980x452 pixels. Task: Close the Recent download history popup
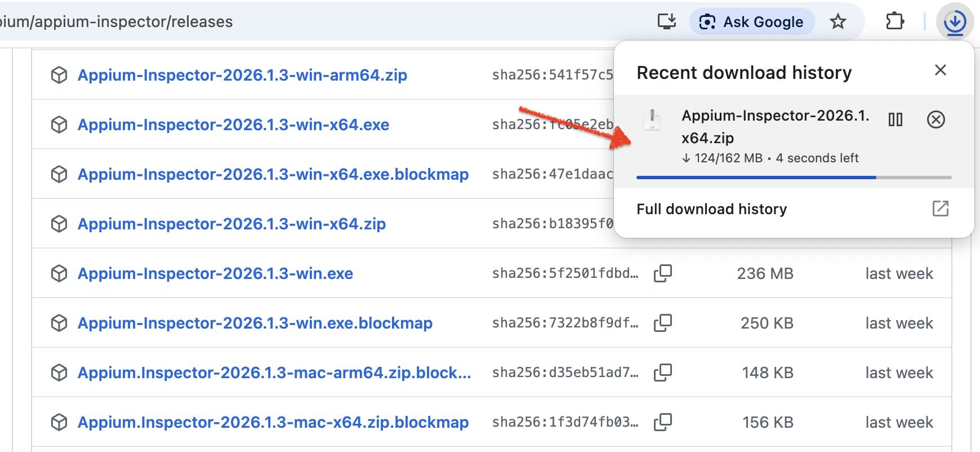pyautogui.click(x=940, y=70)
